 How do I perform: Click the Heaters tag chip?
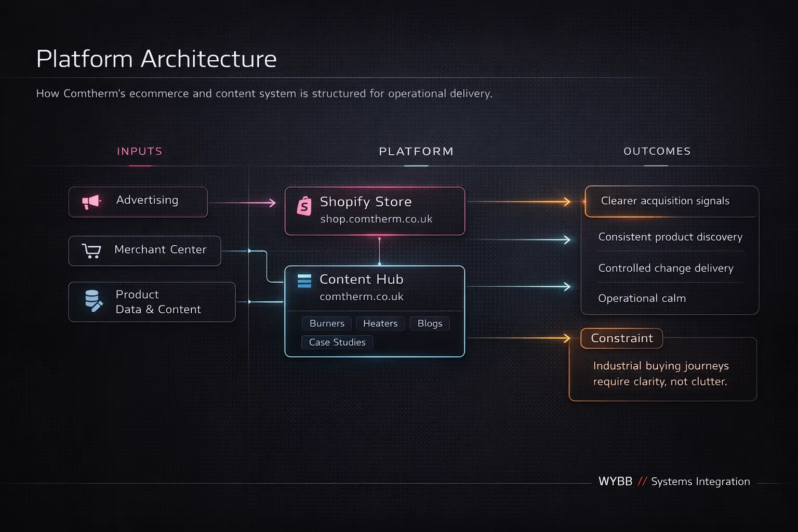click(380, 324)
